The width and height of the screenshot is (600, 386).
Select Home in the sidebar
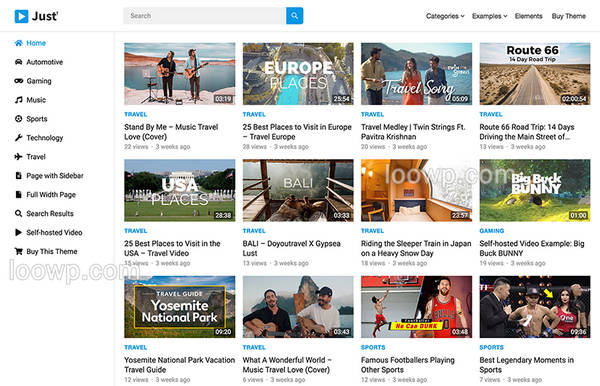[x=36, y=43]
